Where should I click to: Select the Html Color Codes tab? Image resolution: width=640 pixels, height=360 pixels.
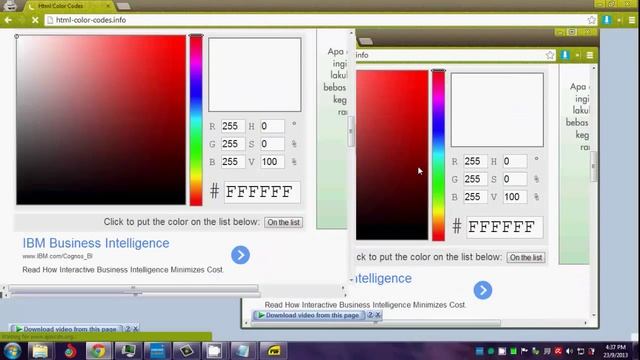click(x=67, y=6)
